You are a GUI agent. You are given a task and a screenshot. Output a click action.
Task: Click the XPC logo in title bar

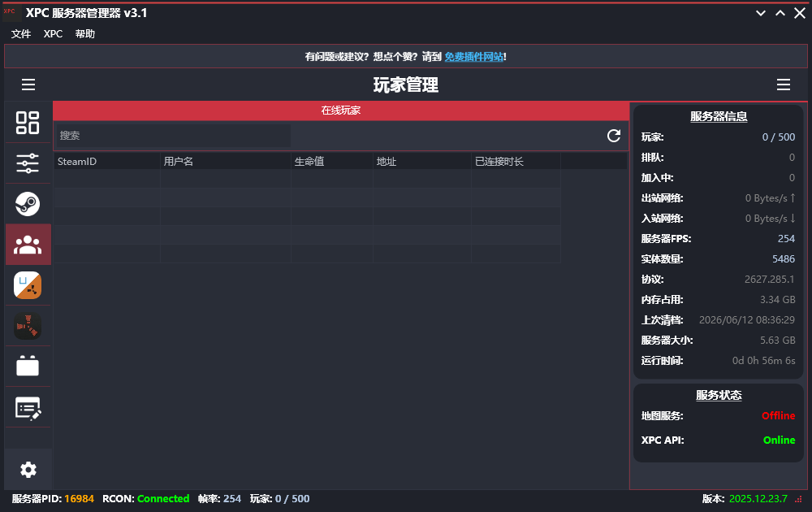click(x=11, y=12)
